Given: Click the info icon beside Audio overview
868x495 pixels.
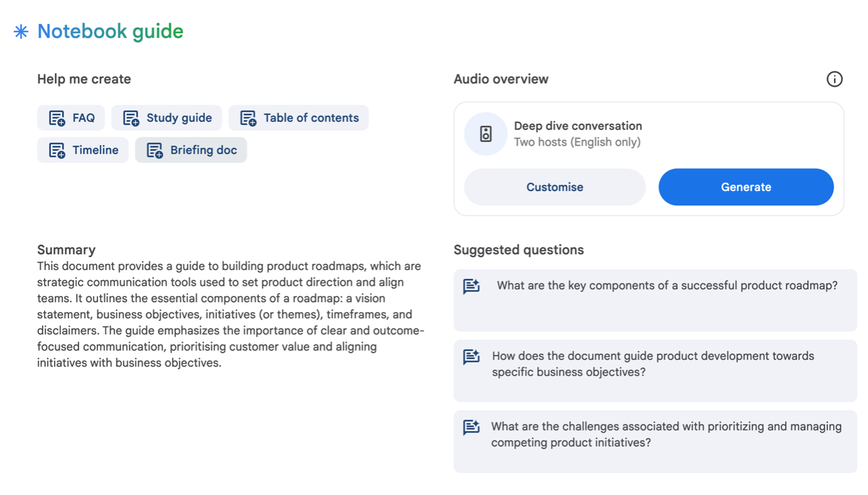Looking at the screenshot, I should (834, 79).
